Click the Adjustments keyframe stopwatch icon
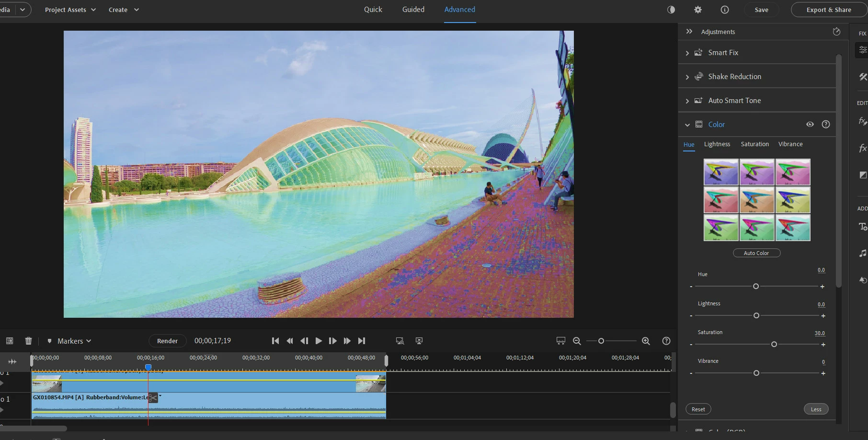The image size is (868, 440). pyautogui.click(x=836, y=31)
